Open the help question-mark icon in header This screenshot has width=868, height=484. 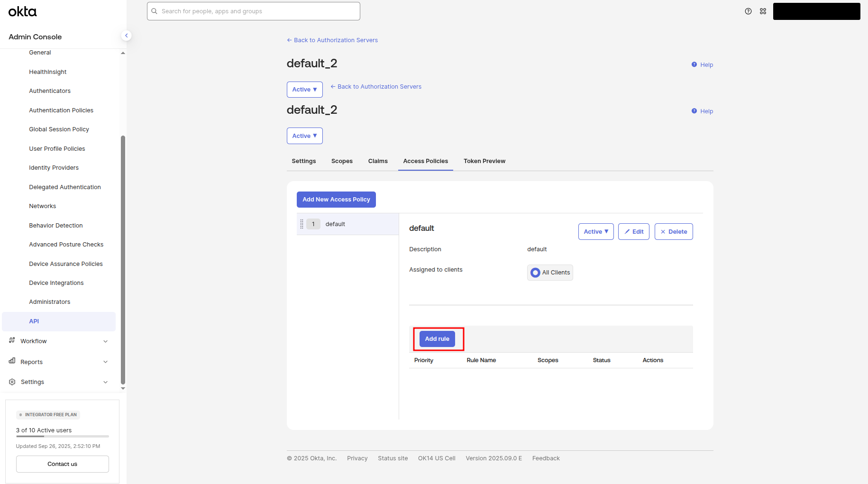[x=748, y=11]
